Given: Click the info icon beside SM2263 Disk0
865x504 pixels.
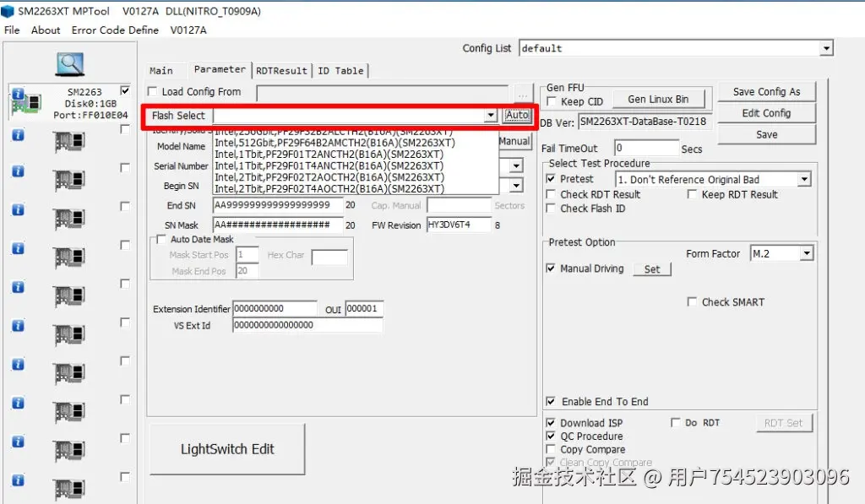Looking at the screenshot, I should (19, 95).
